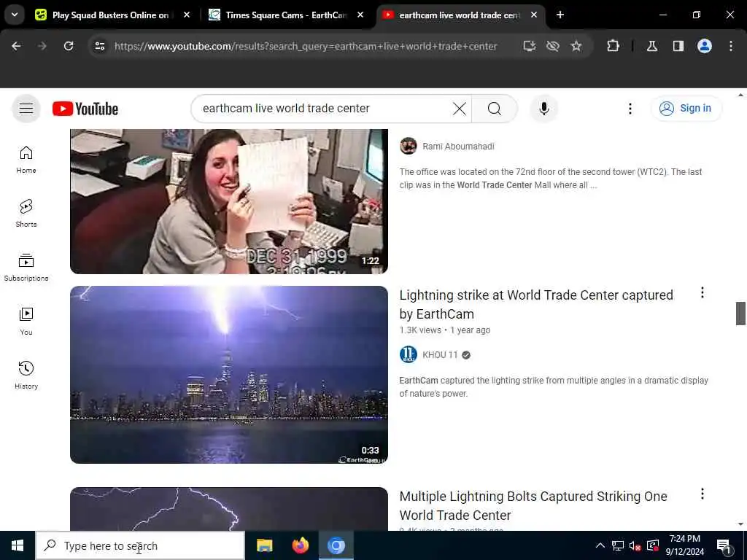Open Multiple Lightning Bolts Captured title

tap(533, 506)
